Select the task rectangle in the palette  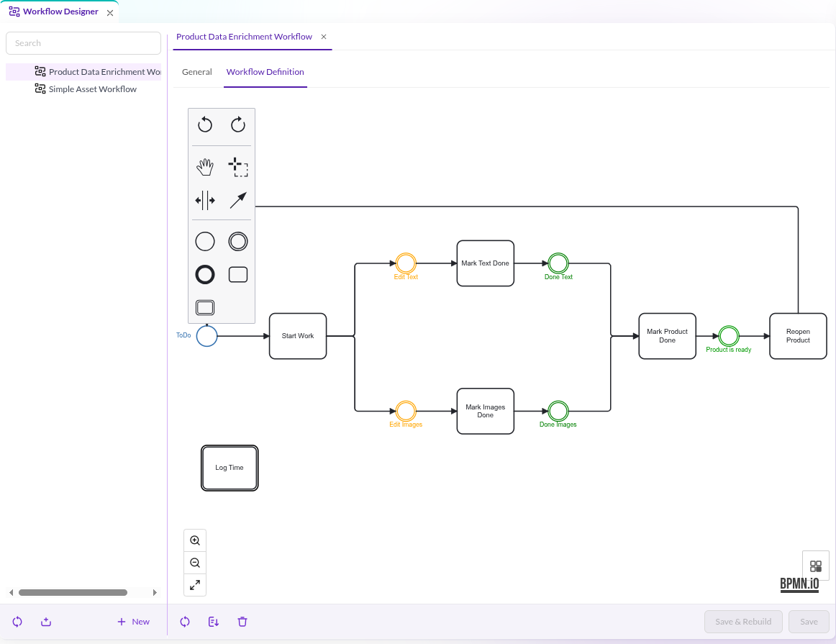coord(238,275)
